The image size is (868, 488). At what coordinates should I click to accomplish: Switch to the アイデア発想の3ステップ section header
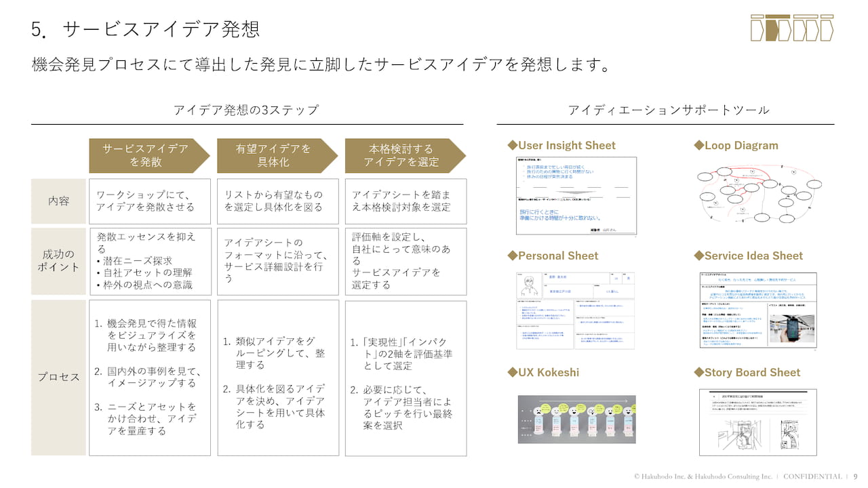click(x=247, y=108)
